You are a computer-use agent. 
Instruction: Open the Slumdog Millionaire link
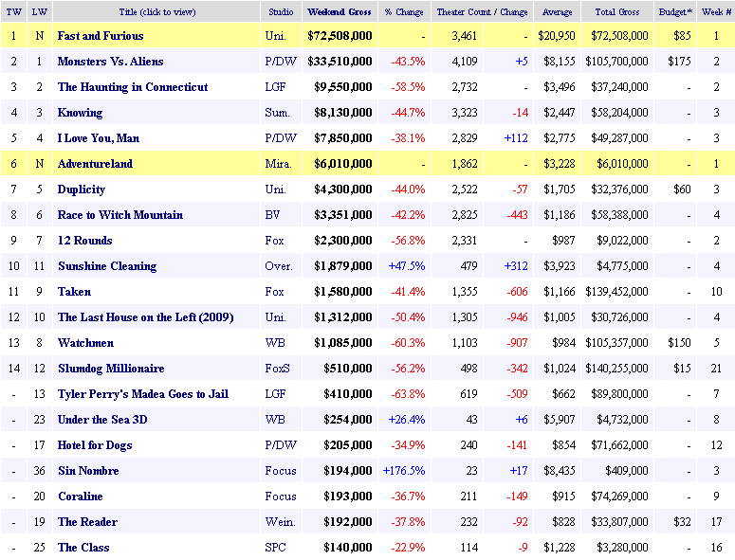111,369
